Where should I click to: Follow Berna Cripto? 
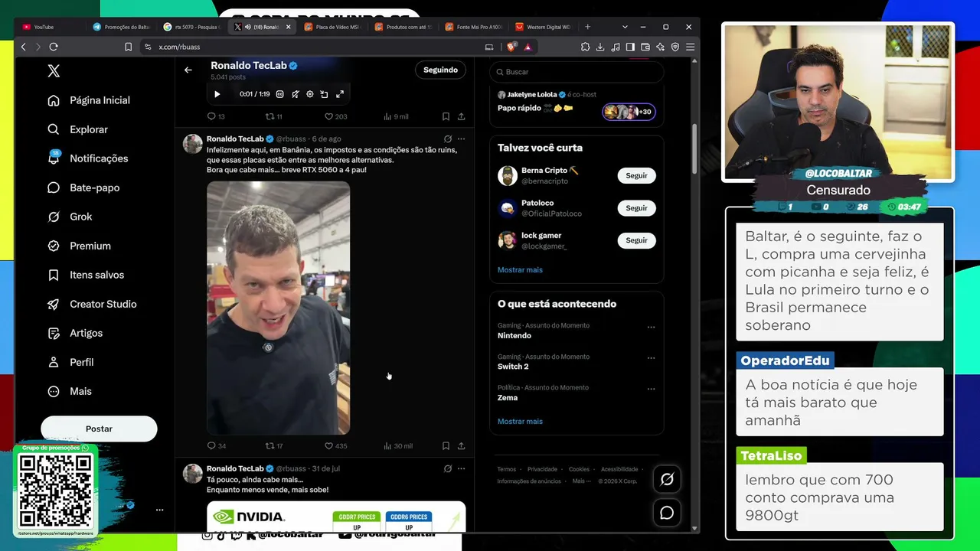pyautogui.click(x=636, y=175)
